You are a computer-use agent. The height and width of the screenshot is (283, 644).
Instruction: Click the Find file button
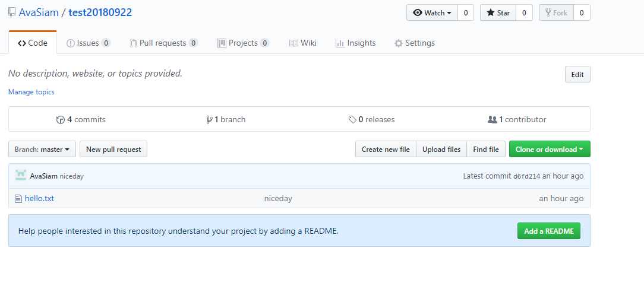tap(486, 150)
